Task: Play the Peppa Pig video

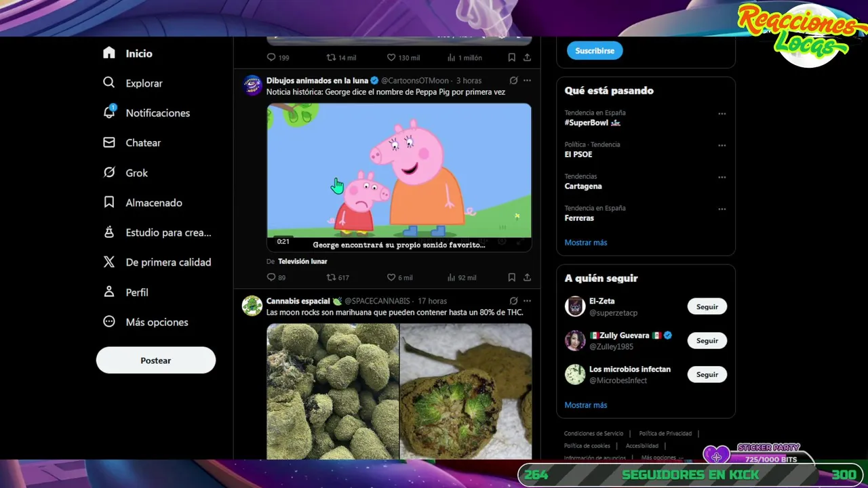Action: tap(399, 178)
